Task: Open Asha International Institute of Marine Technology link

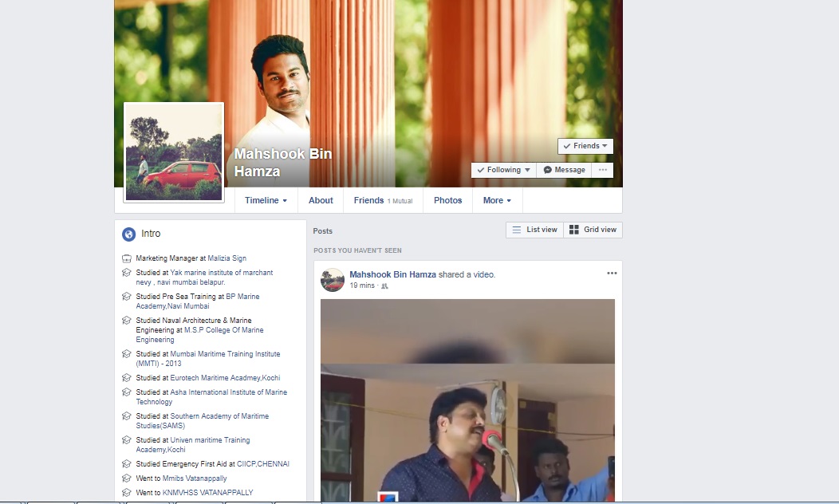Action: coord(211,397)
